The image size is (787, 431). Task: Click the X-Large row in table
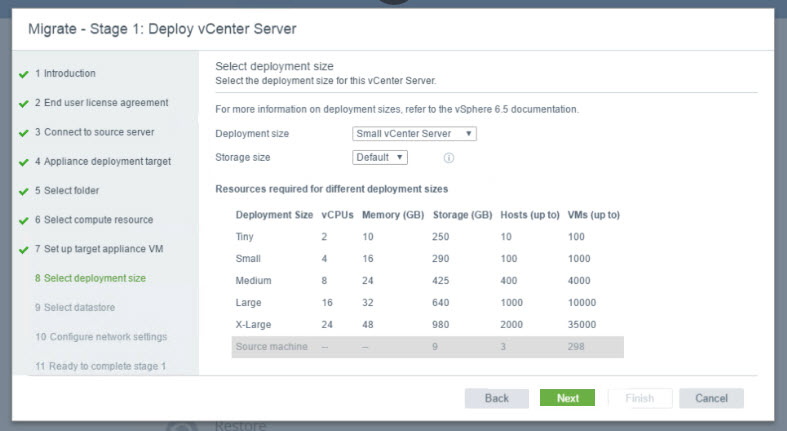(427, 325)
